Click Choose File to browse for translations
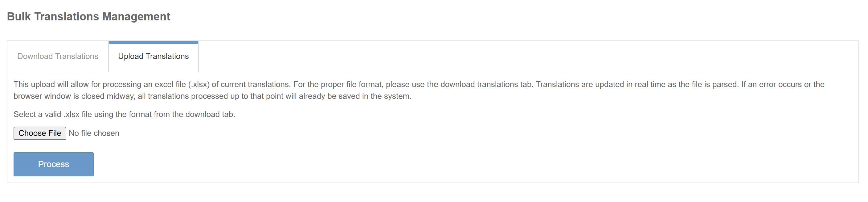Screen dimensions: 868x202 pos(39,133)
